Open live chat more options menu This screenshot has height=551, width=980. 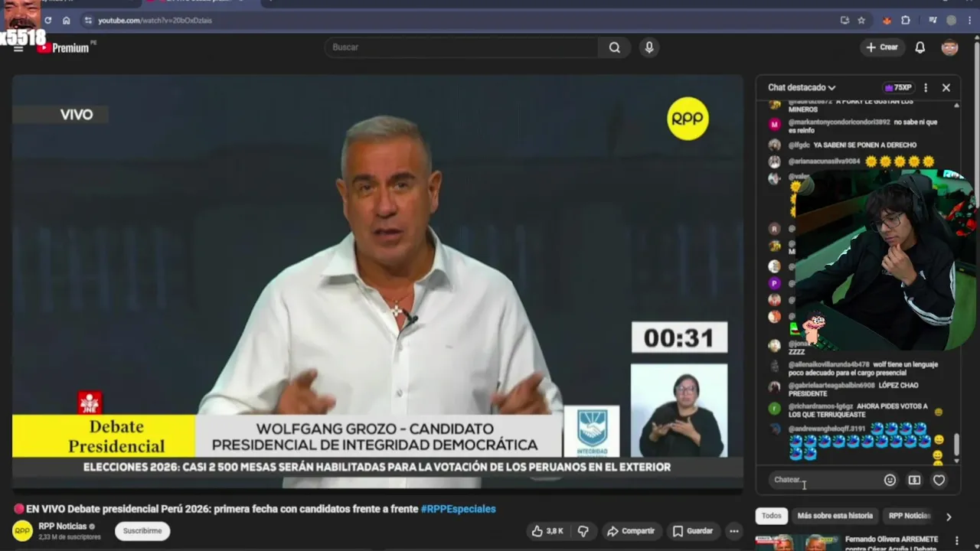tap(926, 88)
